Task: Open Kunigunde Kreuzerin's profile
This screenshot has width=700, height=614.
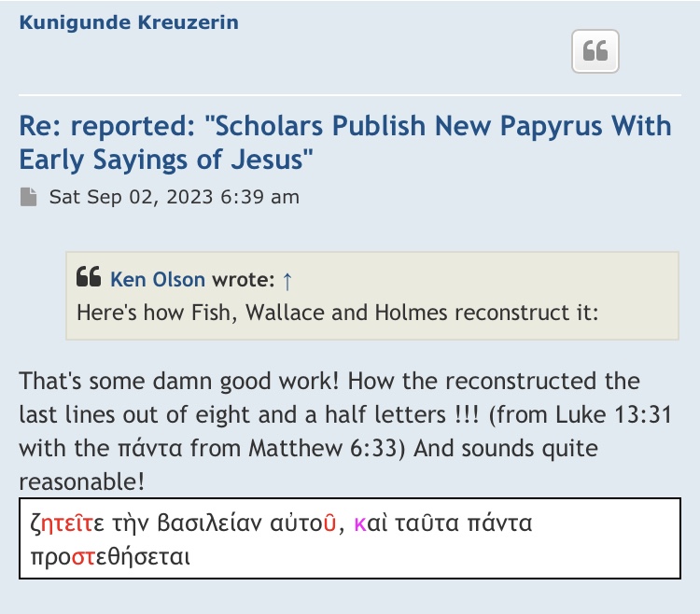Action: [129, 21]
